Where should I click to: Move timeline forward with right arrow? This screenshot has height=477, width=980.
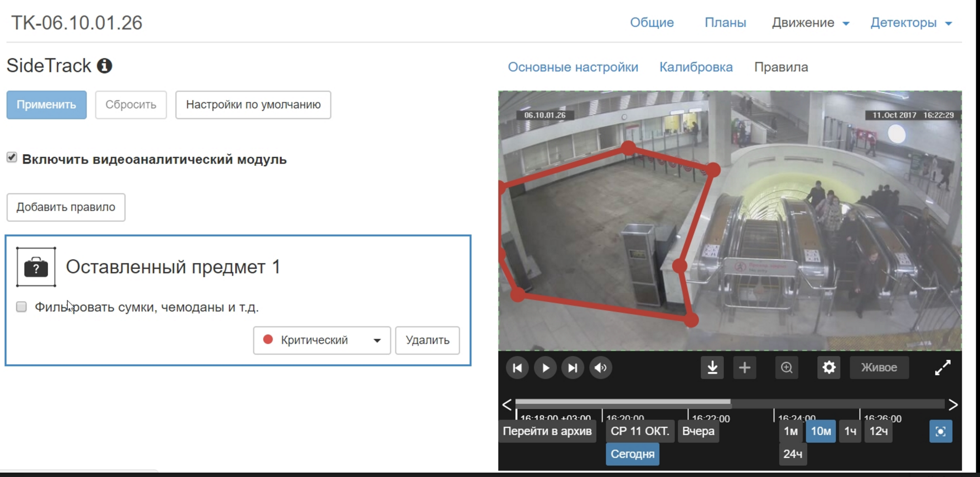coord(953,405)
